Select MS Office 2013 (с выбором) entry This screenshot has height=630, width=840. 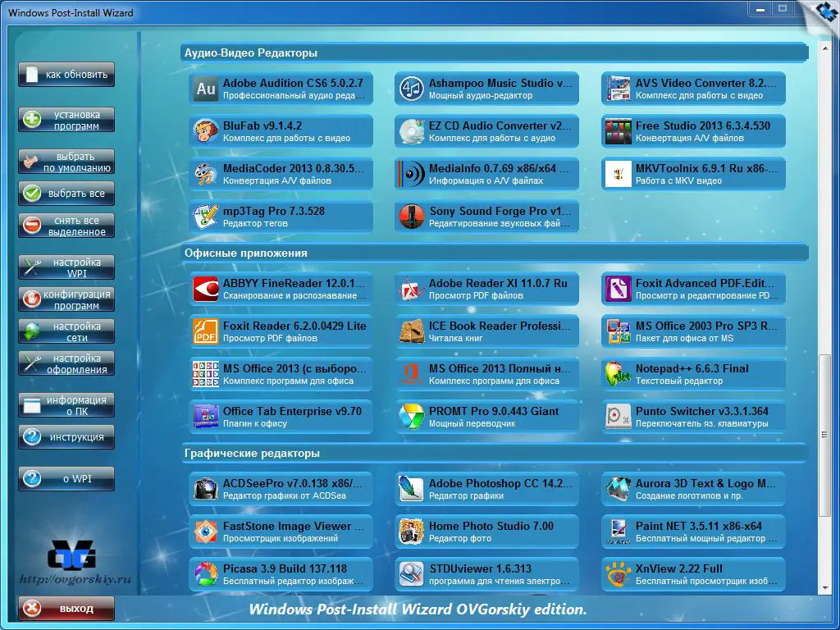(281, 374)
